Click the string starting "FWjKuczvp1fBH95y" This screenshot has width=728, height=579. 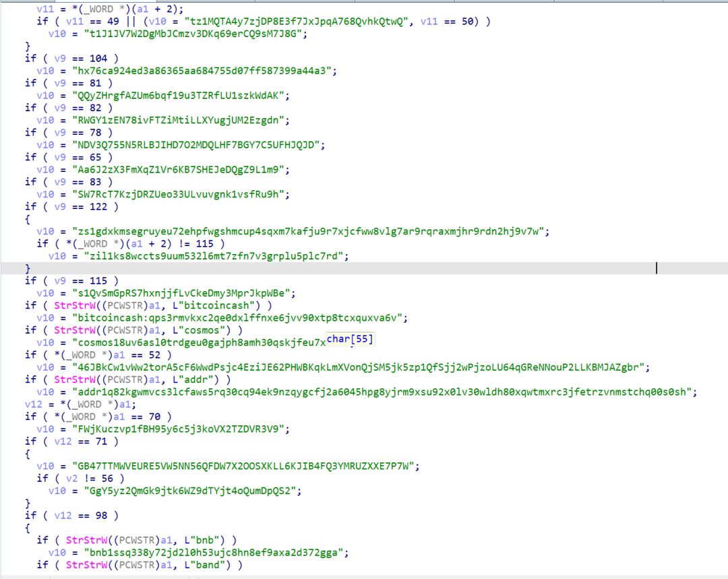(179, 429)
